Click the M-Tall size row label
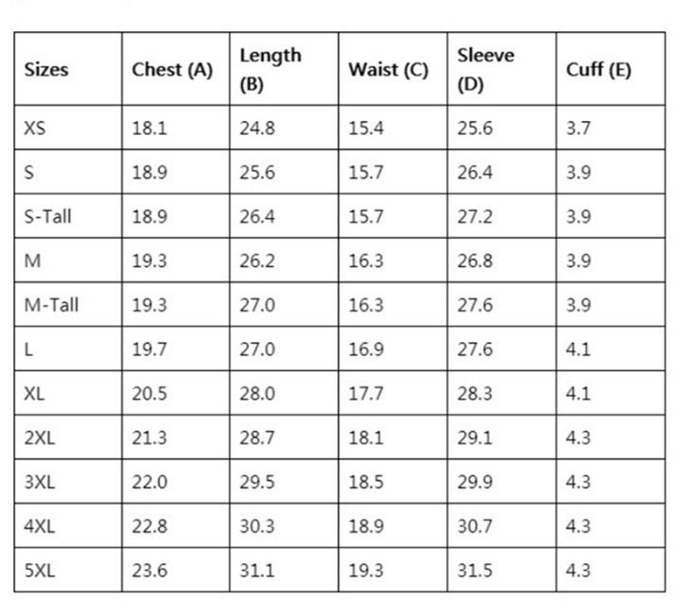The height and width of the screenshot is (616, 677). coord(51,305)
